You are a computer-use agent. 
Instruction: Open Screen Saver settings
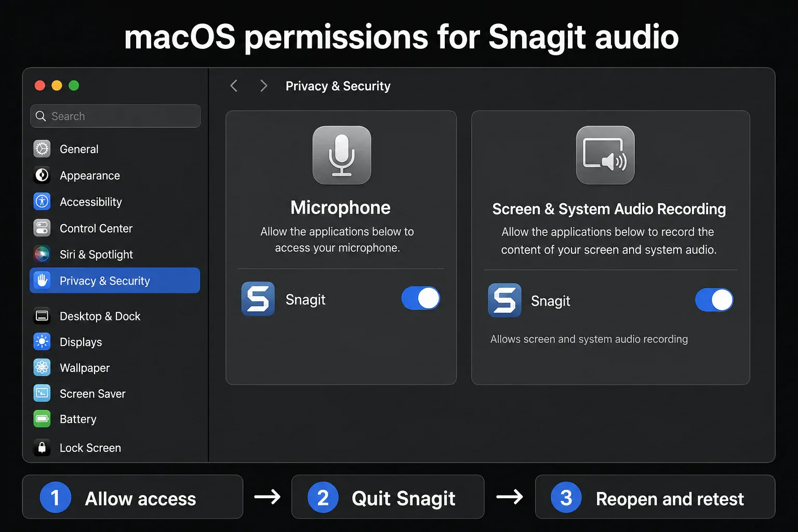[115, 393]
